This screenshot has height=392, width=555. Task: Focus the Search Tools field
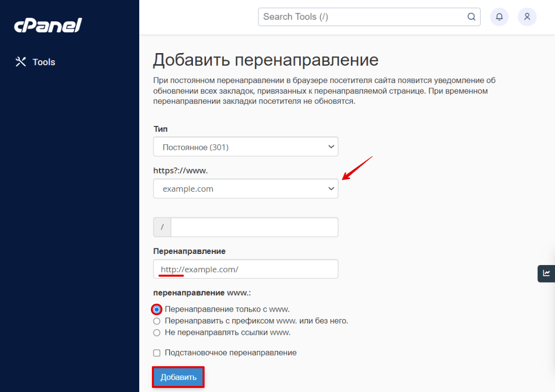[x=362, y=17]
